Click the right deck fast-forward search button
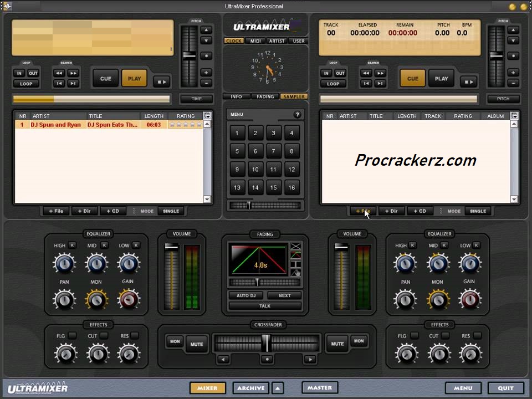The width and height of the screenshot is (532, 399). 380,73
